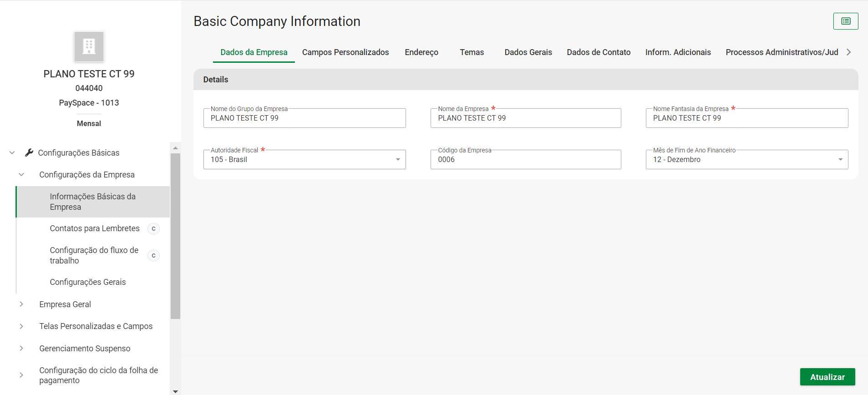
Task: Open the list view icon top right
Action: coord(846,21)
